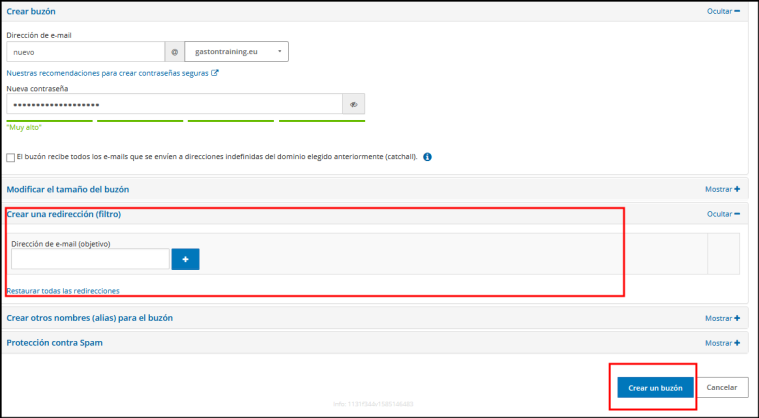Focus the e-mail address field containing nuevo

(x=84, y=51)
